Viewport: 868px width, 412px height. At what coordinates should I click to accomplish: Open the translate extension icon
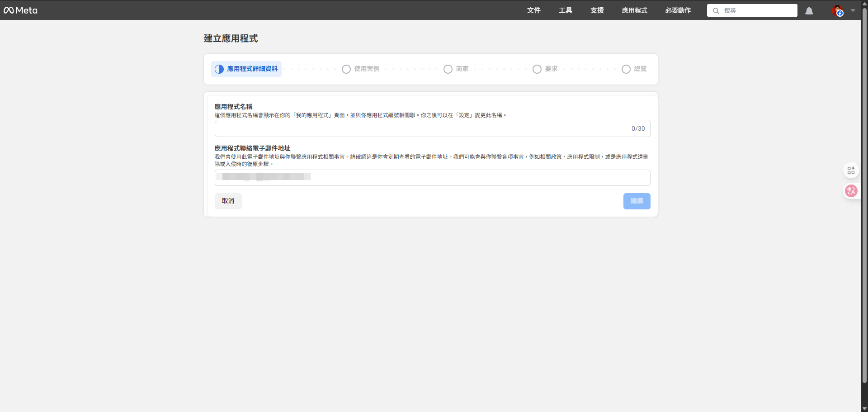(x=851, y=191)
